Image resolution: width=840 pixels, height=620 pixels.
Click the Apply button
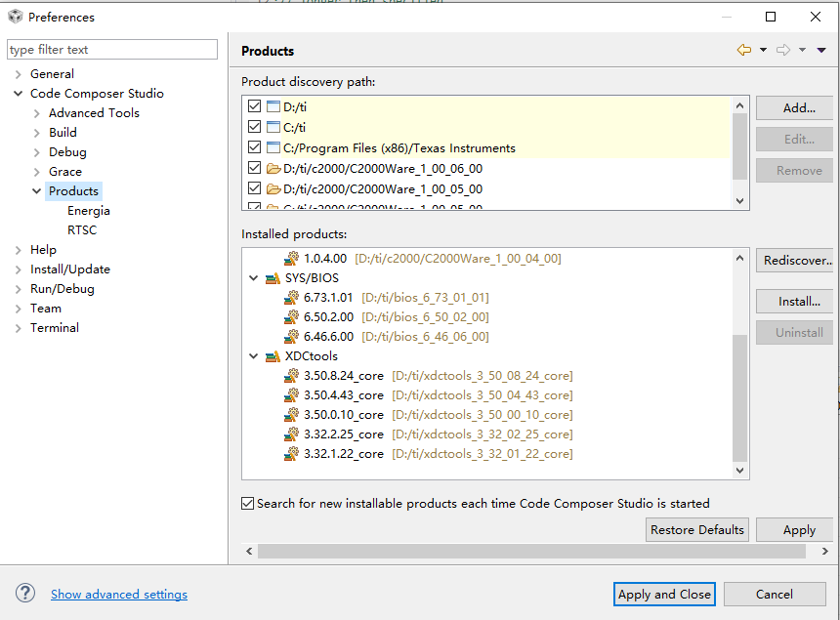point(795,529)
